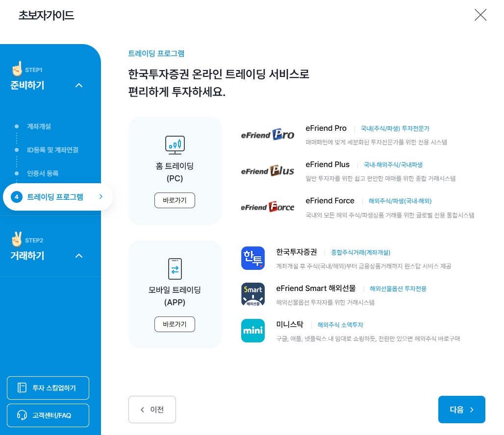Click the arrow next to 트레이딩 프로그램
The image size is (504, 435).
101,196
